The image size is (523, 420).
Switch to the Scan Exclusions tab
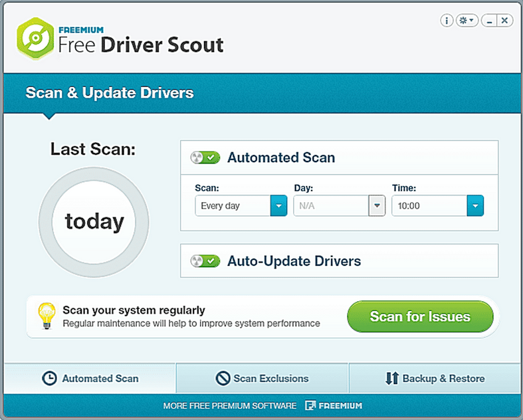tap(262, 378)
